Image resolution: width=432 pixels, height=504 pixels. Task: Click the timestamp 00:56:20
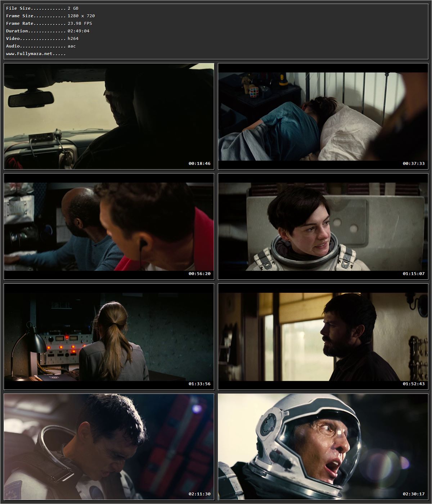click(x=199, y=274)
